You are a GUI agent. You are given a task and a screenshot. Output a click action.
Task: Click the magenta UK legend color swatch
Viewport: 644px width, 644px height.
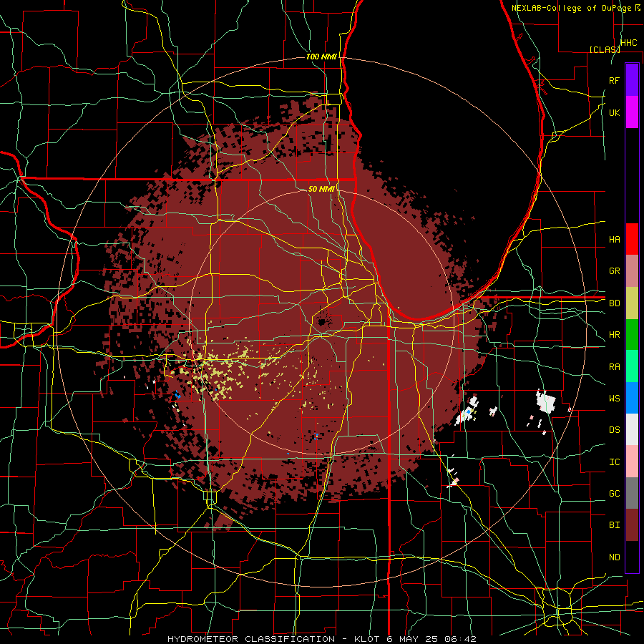click(x=632, y=112)
